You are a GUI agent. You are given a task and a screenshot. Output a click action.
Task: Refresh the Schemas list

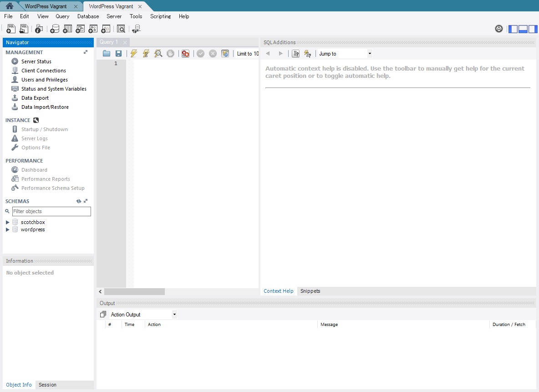79,201
